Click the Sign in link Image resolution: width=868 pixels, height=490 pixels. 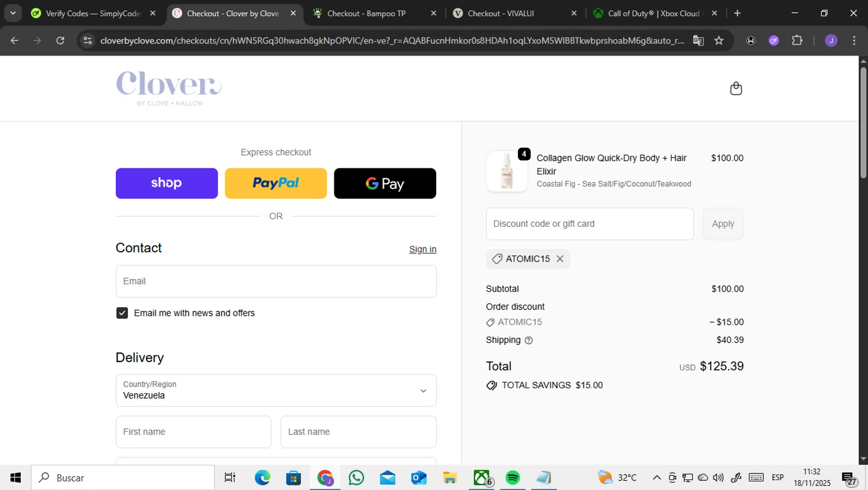[x=422, y=249]
